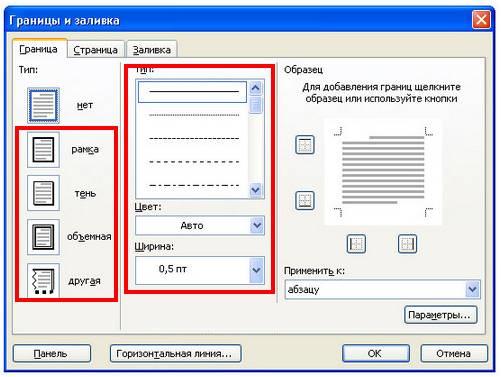Click the 'Панель' button

pyautogui.click(x=52, y=353)
